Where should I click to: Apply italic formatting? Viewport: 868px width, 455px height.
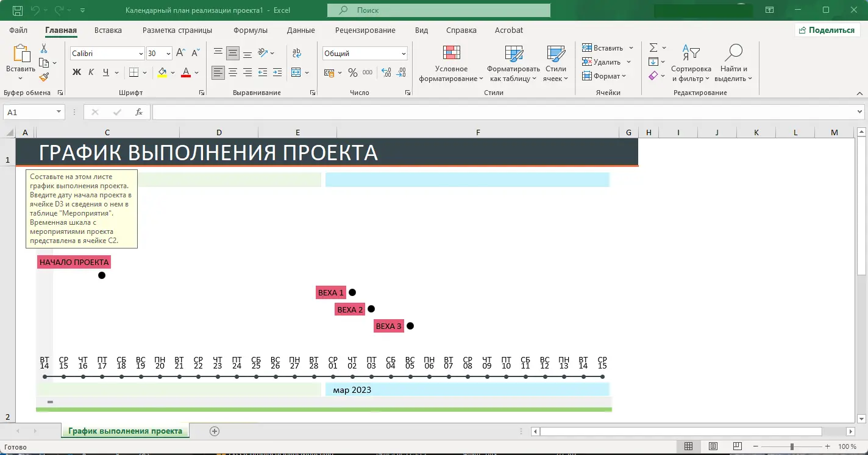[91, 72]
